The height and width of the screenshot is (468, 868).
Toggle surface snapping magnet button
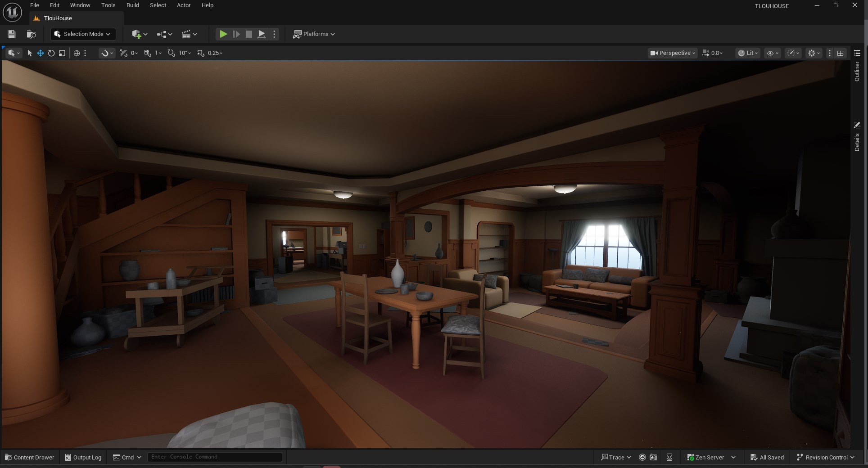pos(107,53)
